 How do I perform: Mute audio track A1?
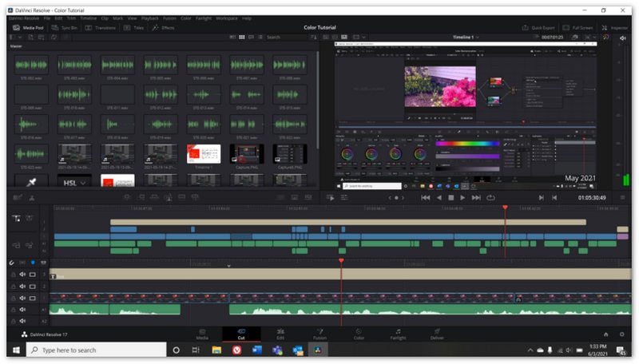pos(22,309)
